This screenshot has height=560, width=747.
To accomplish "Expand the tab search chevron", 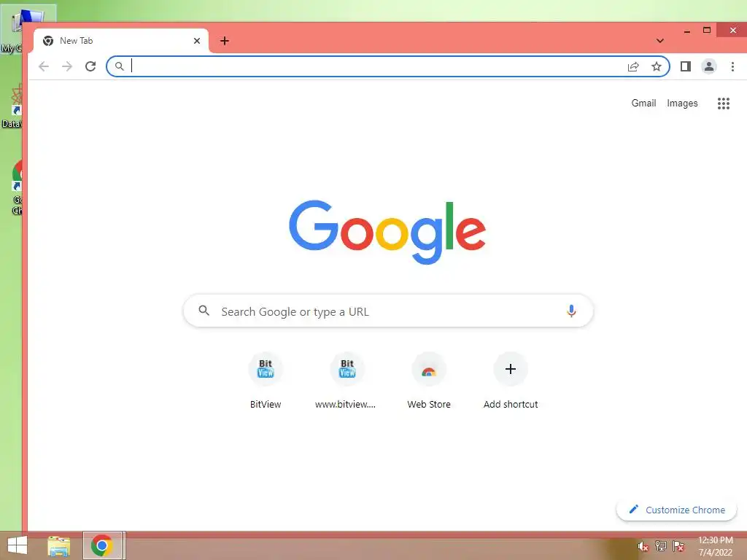I will (659, 41).
